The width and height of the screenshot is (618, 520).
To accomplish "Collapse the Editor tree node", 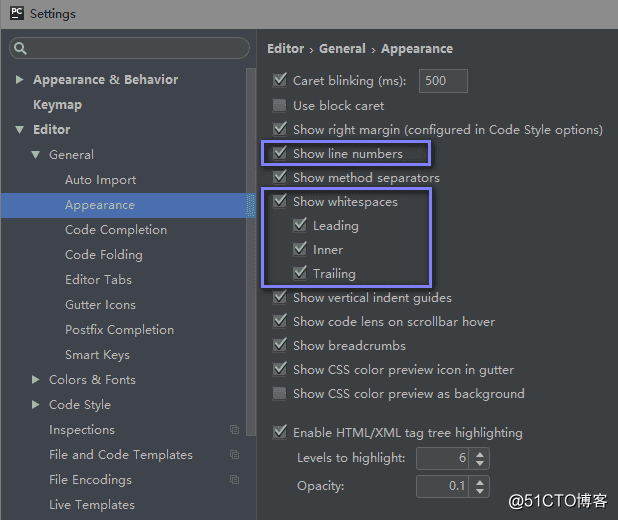I will point(19,129).
